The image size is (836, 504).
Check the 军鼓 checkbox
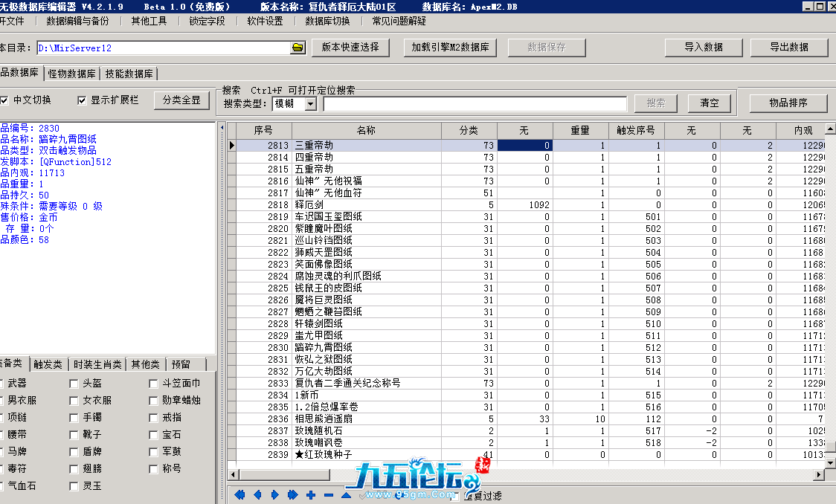click(x=153, y=452)
